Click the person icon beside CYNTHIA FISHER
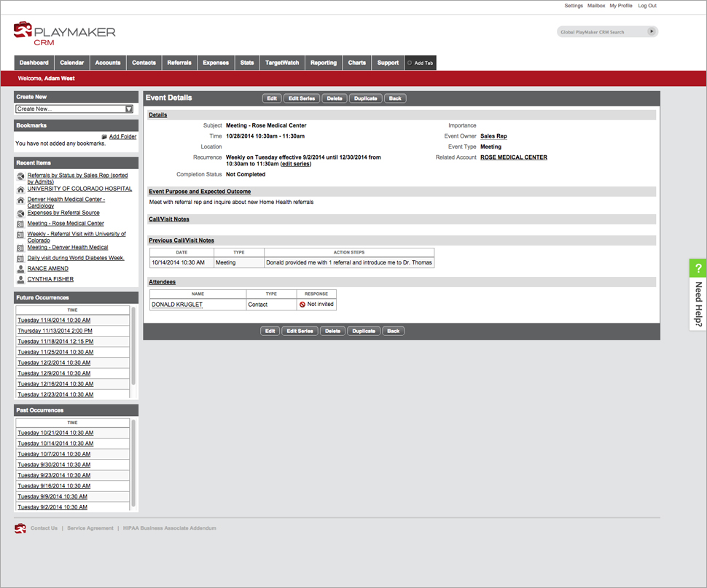The height and width of the screenshot is (588, 707). pos(20,280)
